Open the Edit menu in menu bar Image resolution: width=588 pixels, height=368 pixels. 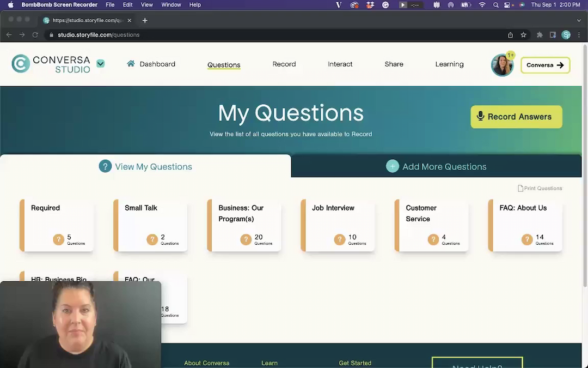pos(127,5)
